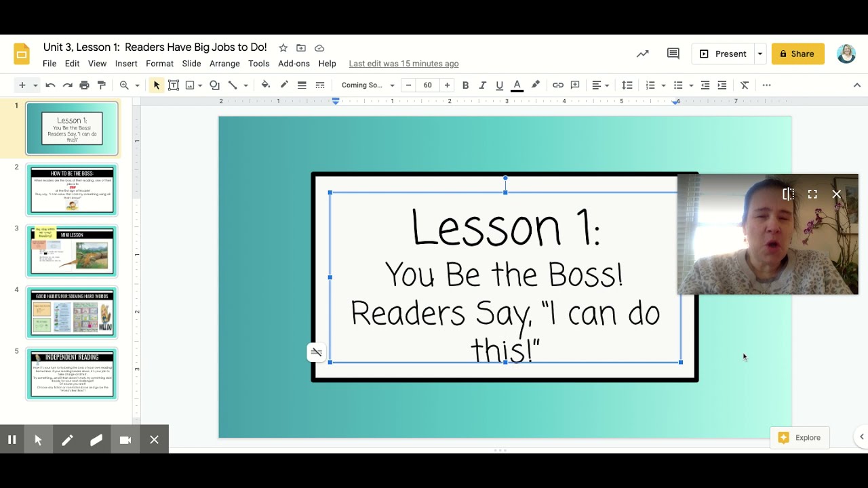868x488 pixels.
Task: Click the zoom magnifier icon
Action: [124, 85]
